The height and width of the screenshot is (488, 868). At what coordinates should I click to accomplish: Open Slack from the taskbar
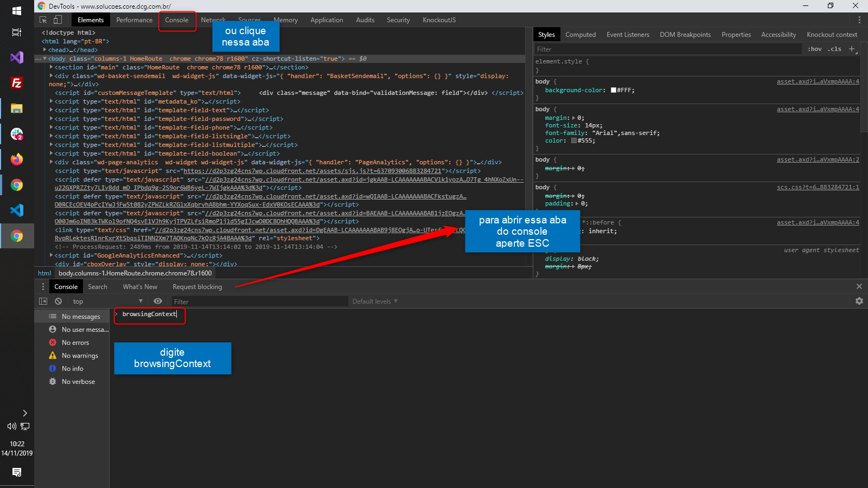point(17,133)
